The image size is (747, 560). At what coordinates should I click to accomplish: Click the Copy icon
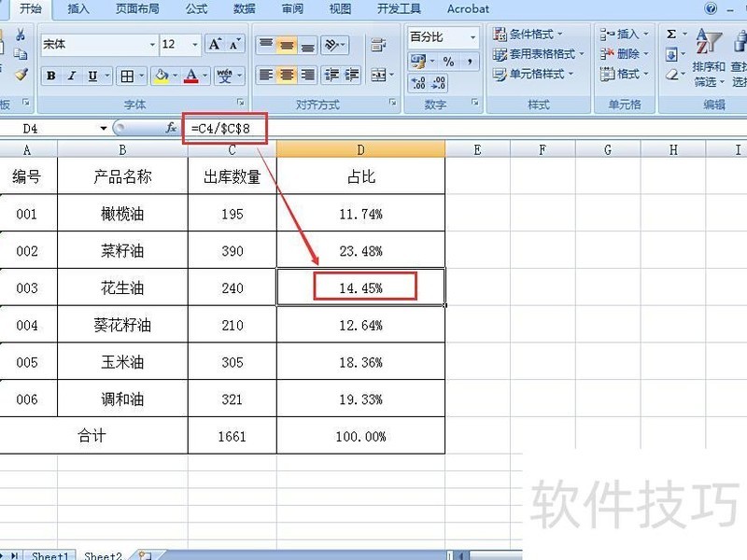click(21, 53)
